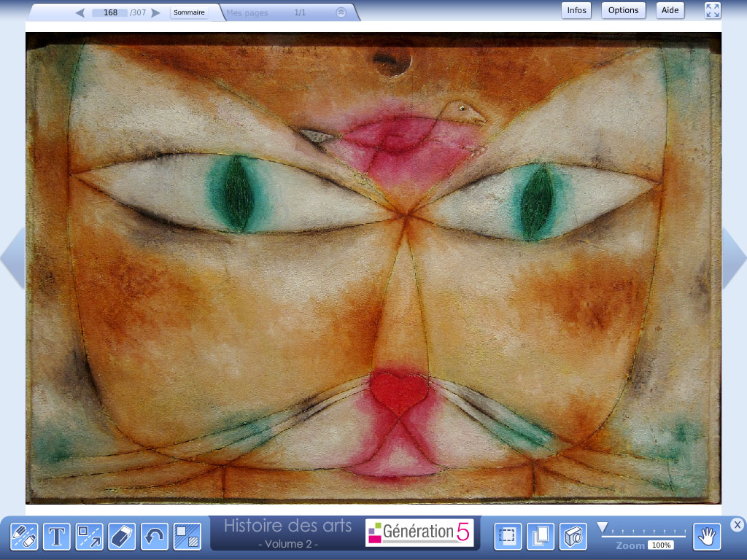The image size is (747, 560).
Task: Go to next page with right side arrow
Action: pyautogui.click(x=734, y=257)
